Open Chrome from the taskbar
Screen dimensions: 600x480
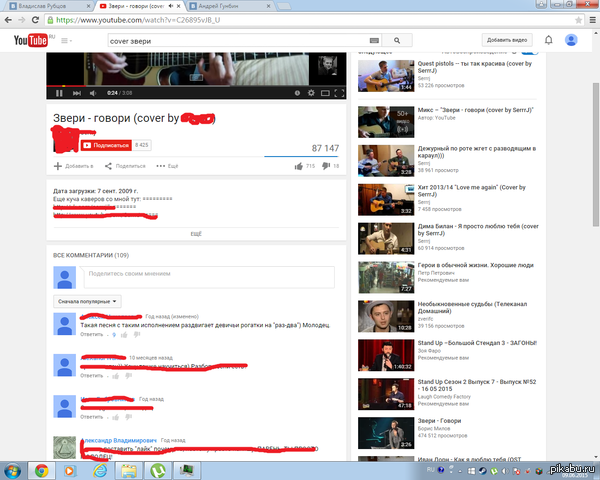coord(41,470)
